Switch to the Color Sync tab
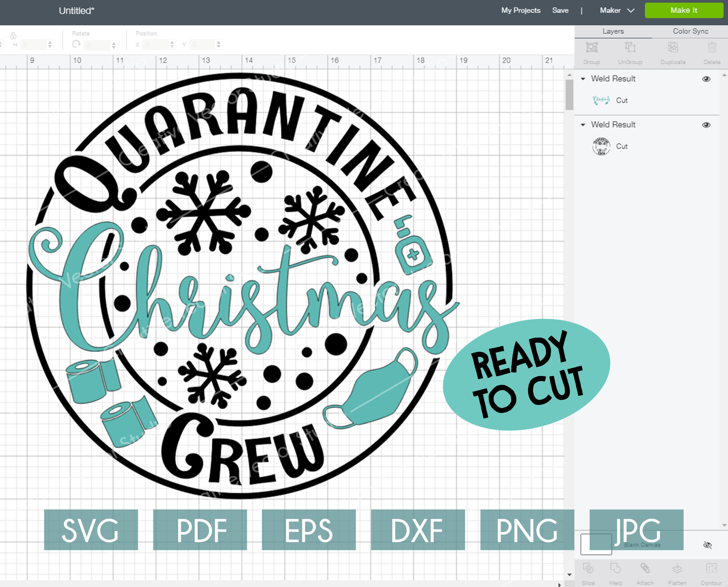This screenshot has height=587, width=728. pos(690,31)
